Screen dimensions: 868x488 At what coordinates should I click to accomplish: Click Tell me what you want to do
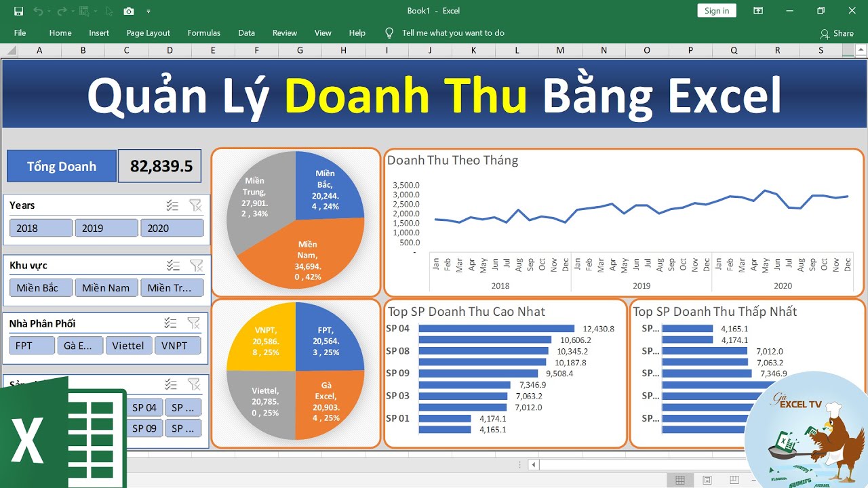[x=453, y=33]
